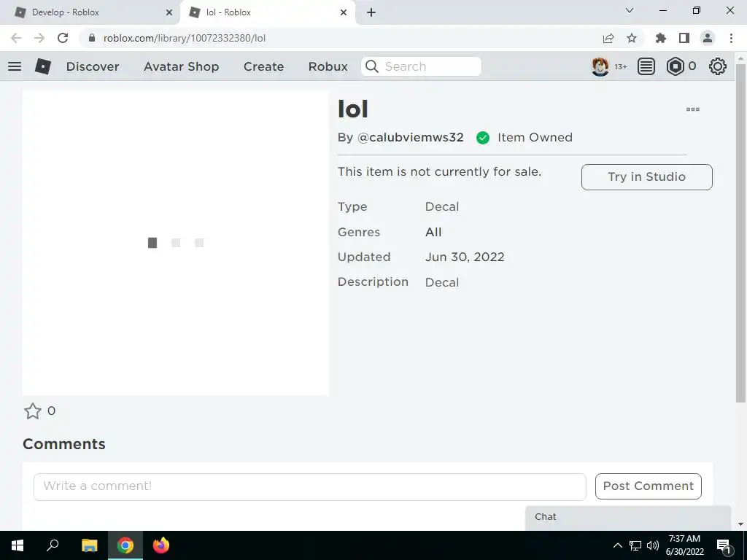Open the avatar profile icon in navbar

600,66
